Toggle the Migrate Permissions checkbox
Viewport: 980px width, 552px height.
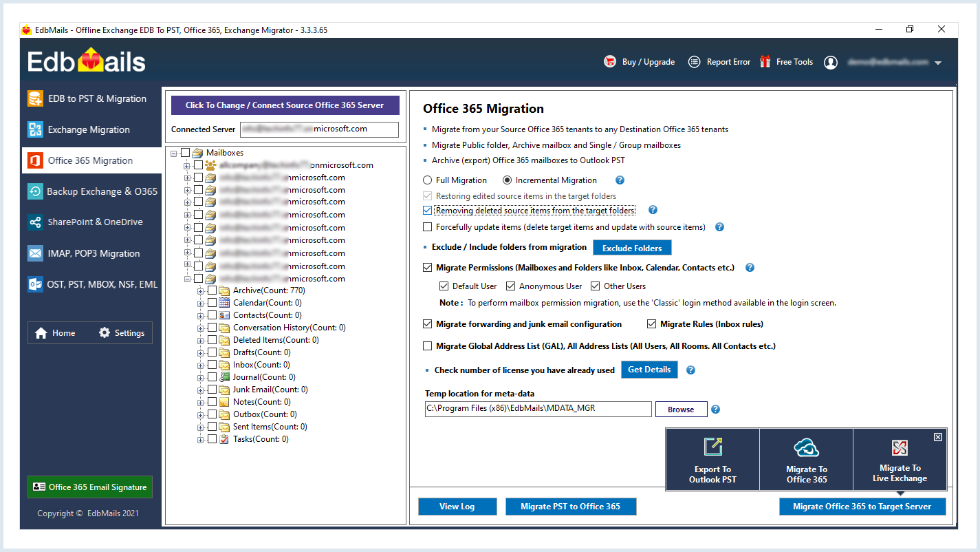pos(428,268)
